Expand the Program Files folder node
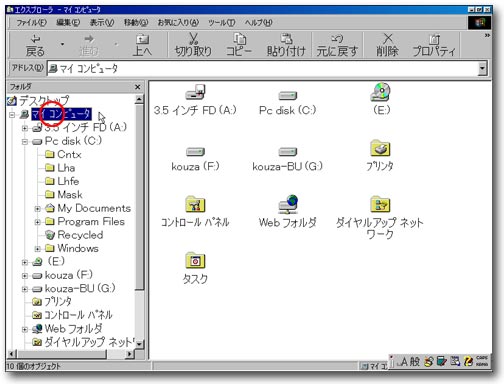Image resolution: width=504 pixels, height=384 pixels. coord(38,222)
